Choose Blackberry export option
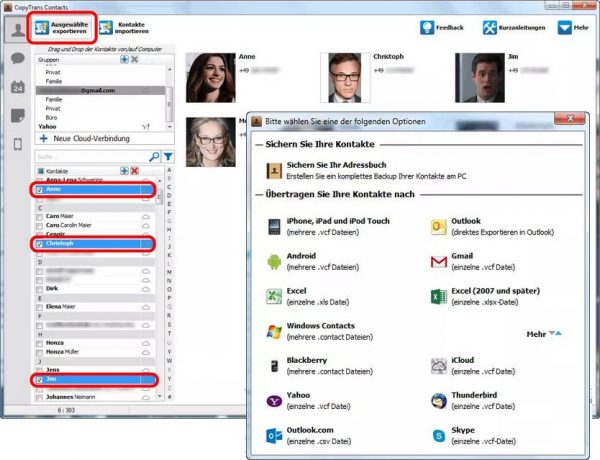Viewport: 600px width, 460px height. click(x=320, y=366)
